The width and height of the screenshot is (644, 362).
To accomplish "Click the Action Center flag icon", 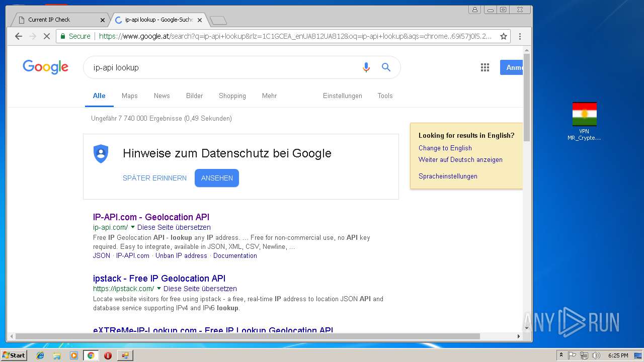I will pos(572,355).
